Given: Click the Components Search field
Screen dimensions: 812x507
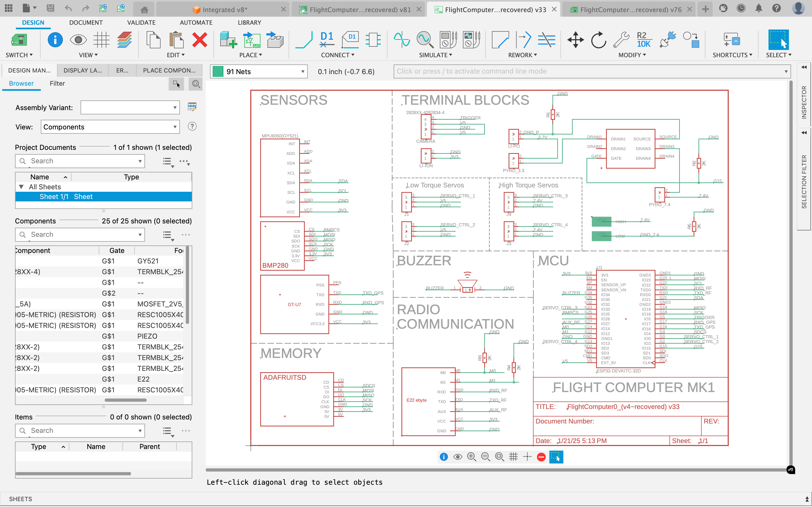Looking at the screenshot, I should [x=80, y=235].
